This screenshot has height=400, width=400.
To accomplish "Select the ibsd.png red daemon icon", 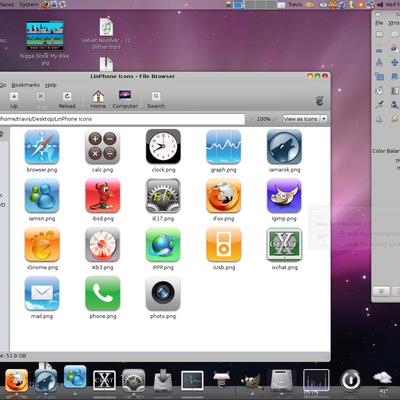I will (x=103, y=196).
